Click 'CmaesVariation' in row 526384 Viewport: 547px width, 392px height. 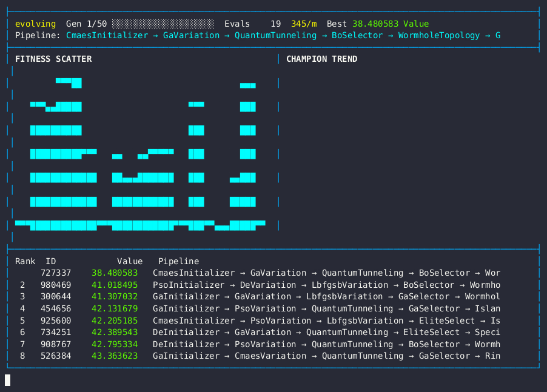coord(270,356)
